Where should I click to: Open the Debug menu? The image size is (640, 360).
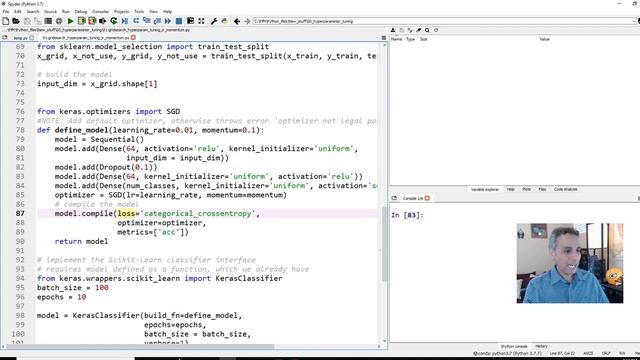(81, 11)
